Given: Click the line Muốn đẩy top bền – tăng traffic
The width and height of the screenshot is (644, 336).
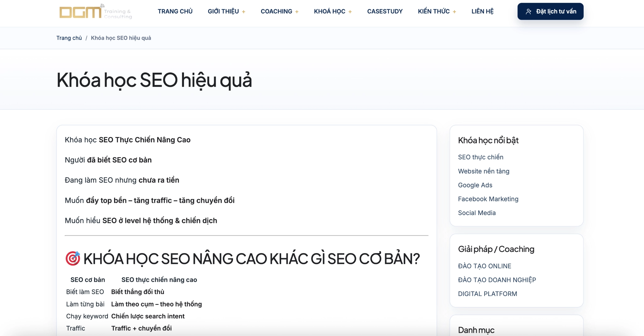Looking at the screenshot, I should click(x=150, y=200).
